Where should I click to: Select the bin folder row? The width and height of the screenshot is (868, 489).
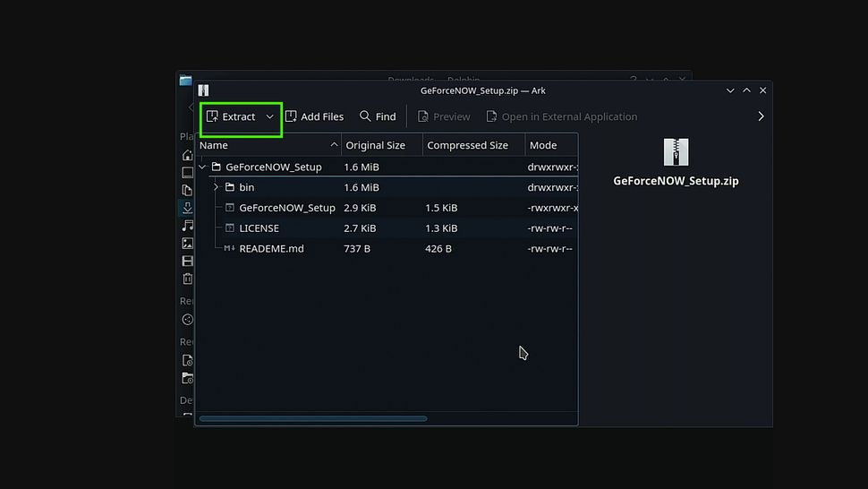pyautogui.click(x=387, y=187)
